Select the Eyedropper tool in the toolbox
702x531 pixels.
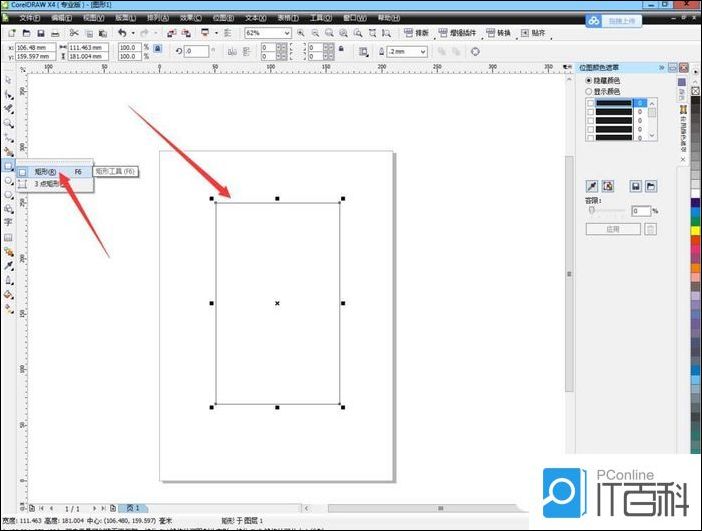(8, 266)
